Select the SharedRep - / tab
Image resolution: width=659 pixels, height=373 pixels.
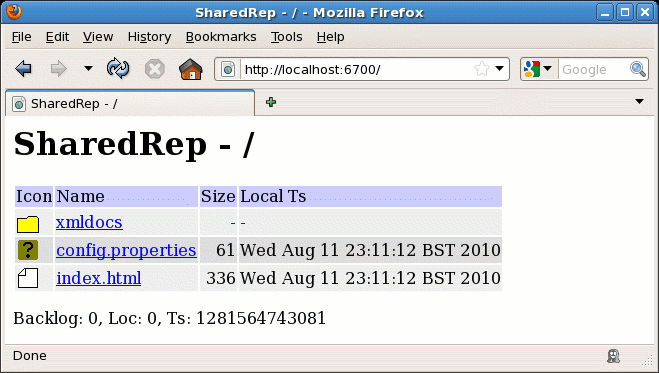(130, 103)
